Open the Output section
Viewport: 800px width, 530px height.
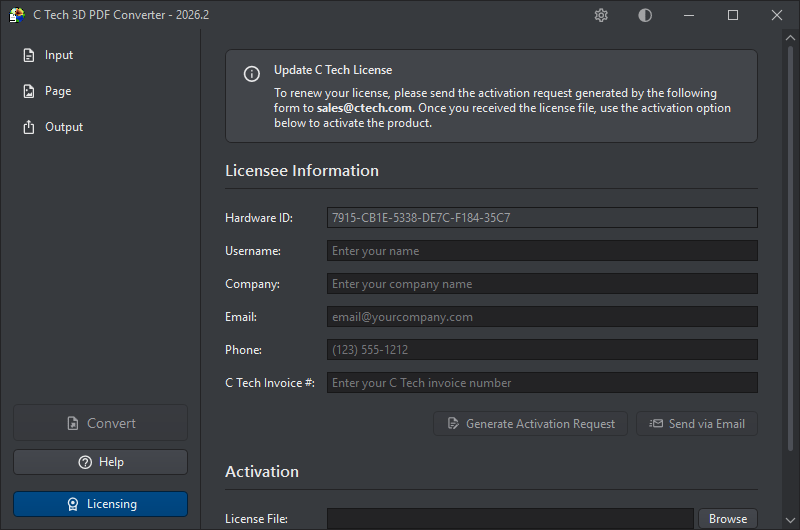[x=53, y=127]
